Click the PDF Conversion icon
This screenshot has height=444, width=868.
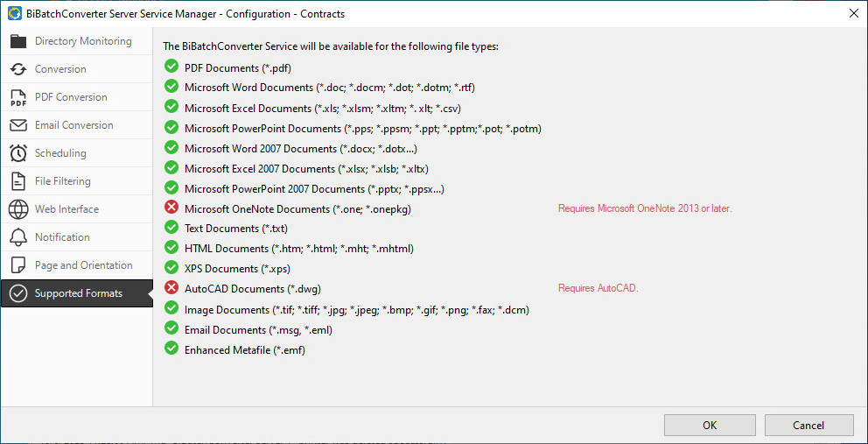pyautogui.click(x=18, y=97)
